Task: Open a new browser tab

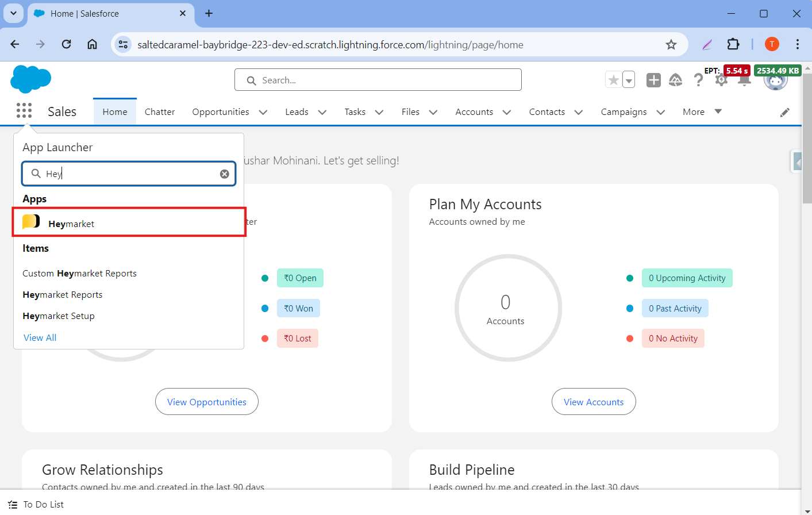Action: click(209, 13)
